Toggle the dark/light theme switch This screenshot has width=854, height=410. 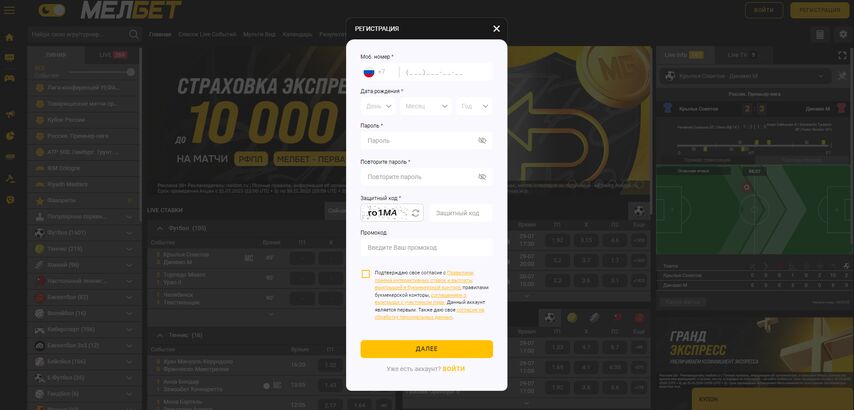point(52,10)
